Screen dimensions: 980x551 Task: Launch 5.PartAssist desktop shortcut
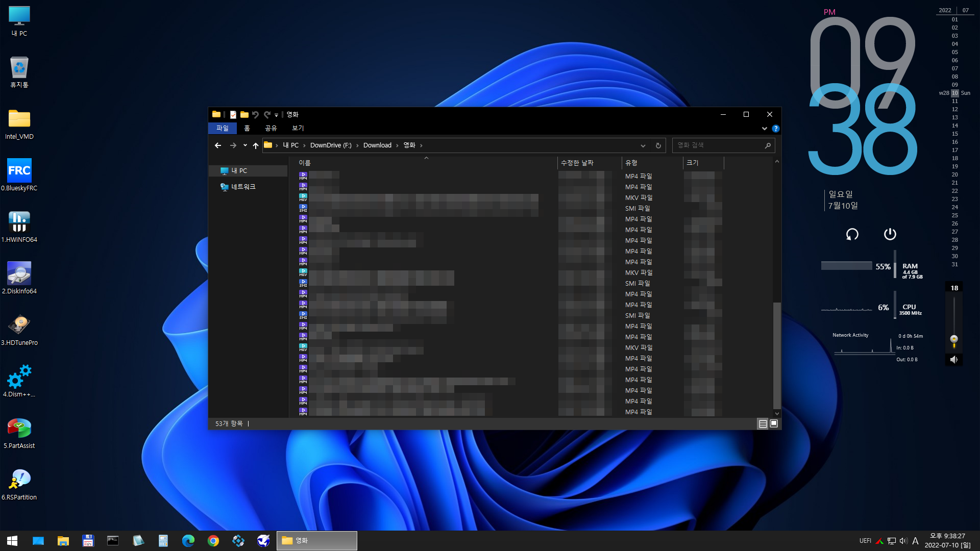pos(19,433)
